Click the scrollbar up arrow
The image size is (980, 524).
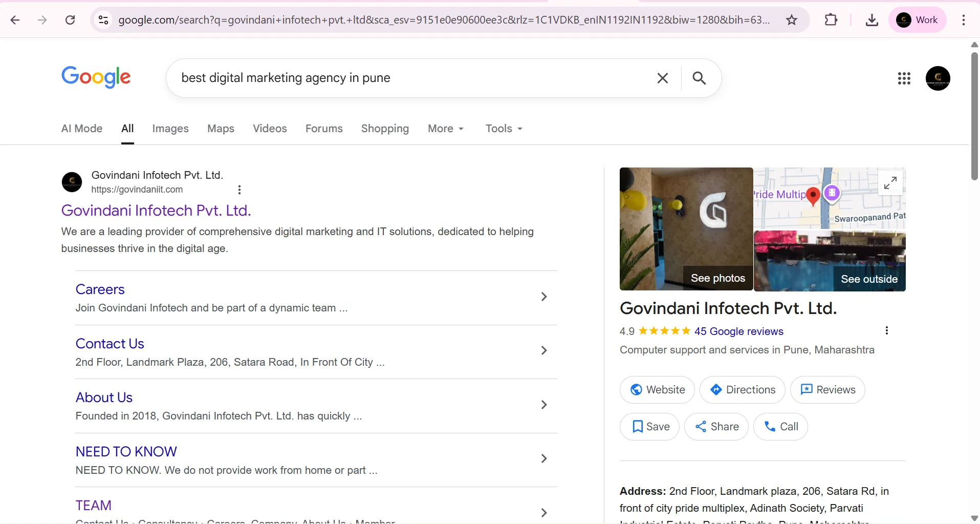(x=974, y=45)
